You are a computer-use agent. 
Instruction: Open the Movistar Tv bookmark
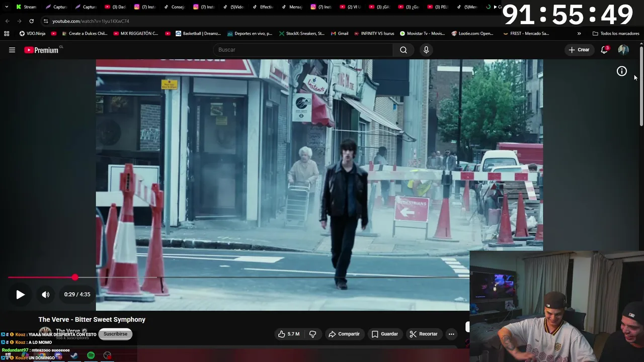point(423,34)
